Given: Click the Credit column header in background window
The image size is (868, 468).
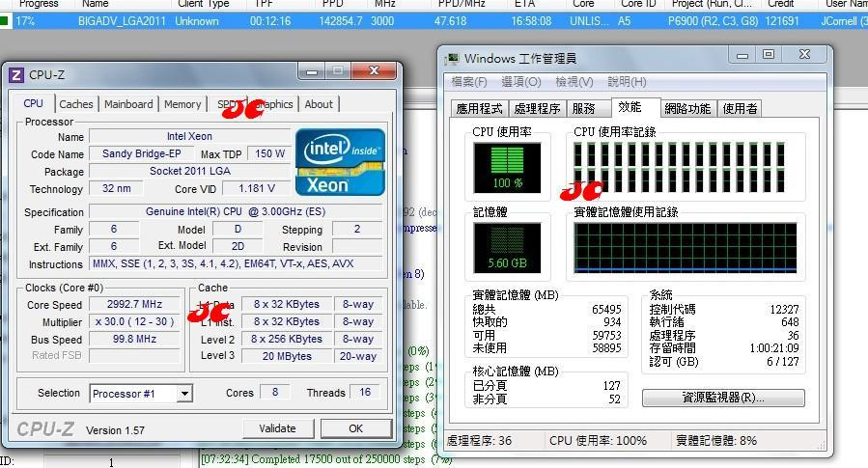Looking at the screenshot, I should pos(780,4).
